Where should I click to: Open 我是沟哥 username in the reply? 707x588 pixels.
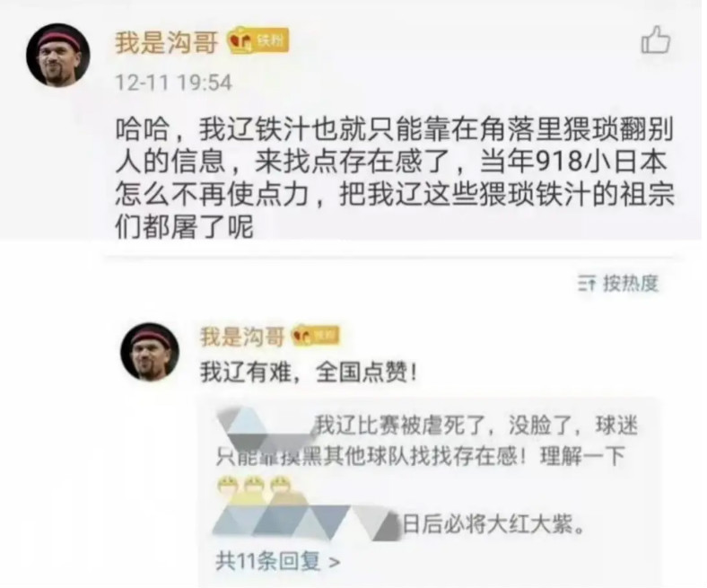242,338
